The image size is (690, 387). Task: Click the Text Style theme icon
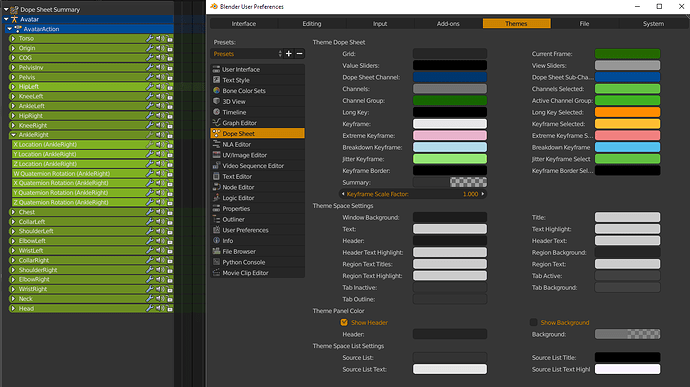point(217,80)
